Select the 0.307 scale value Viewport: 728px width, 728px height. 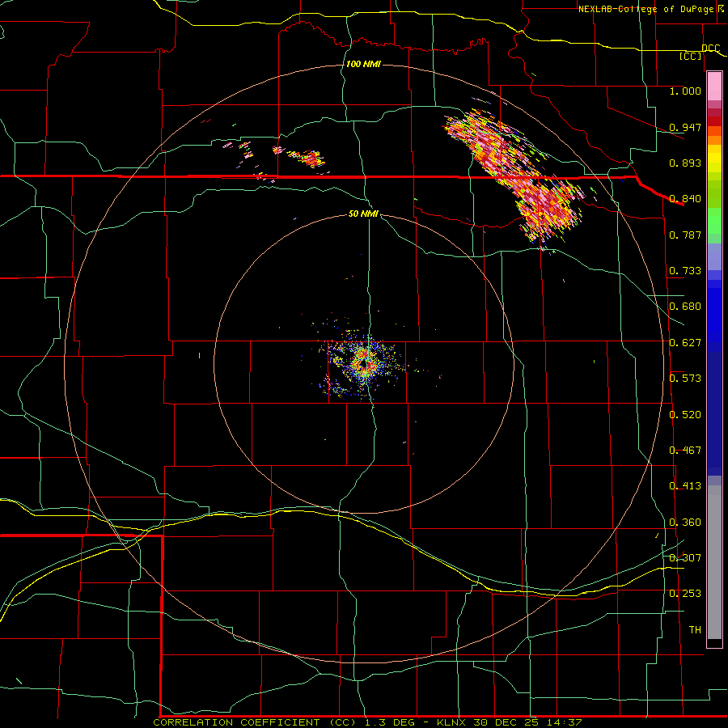click(685, 558)
